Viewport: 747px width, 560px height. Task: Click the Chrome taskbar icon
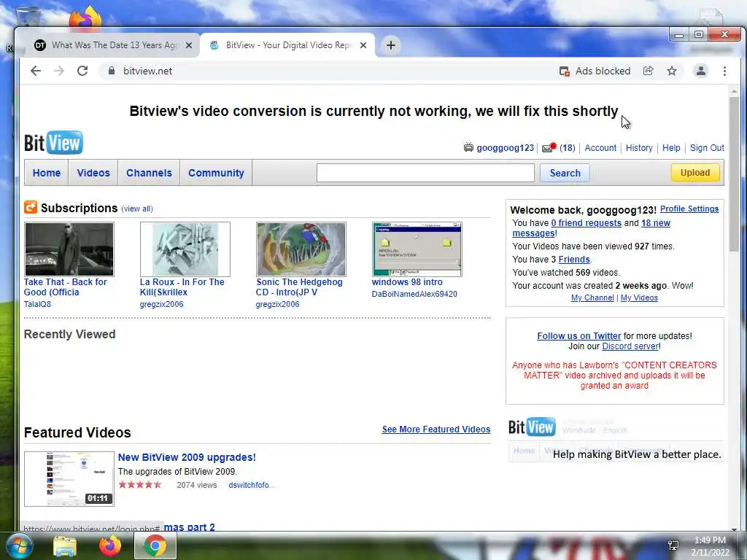pyautogui.click(x=155, y=545)
